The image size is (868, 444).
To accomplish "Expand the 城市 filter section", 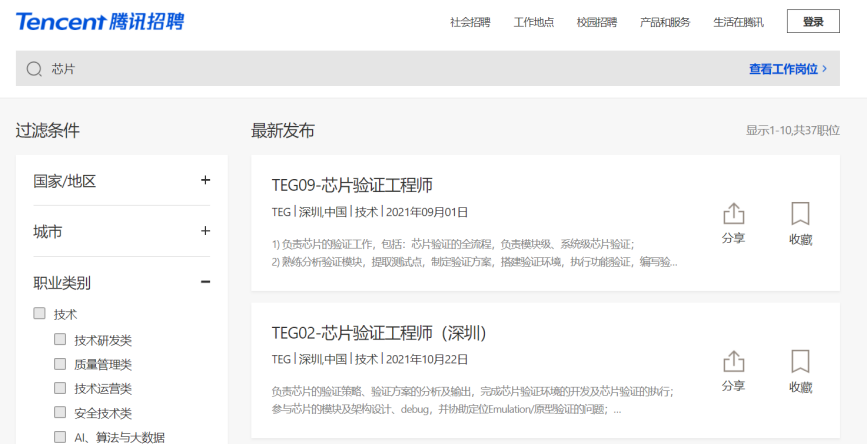I will (x=205, y=231).
